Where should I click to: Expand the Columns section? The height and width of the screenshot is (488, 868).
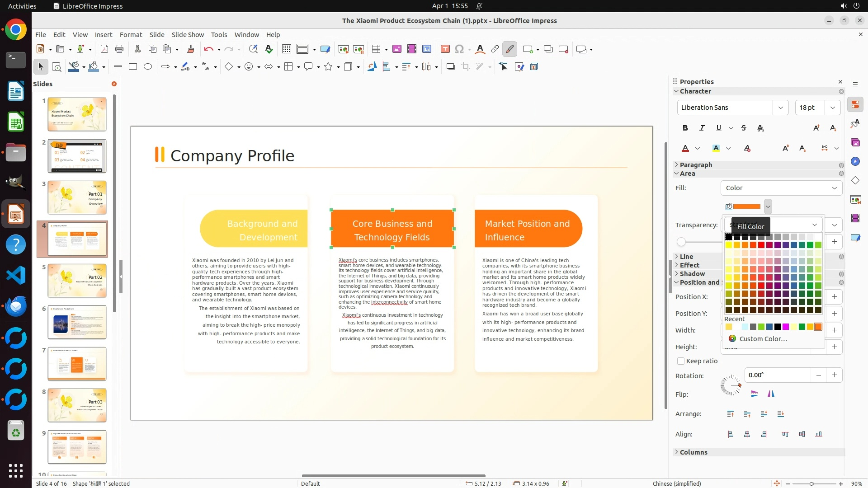click(693, 452)
